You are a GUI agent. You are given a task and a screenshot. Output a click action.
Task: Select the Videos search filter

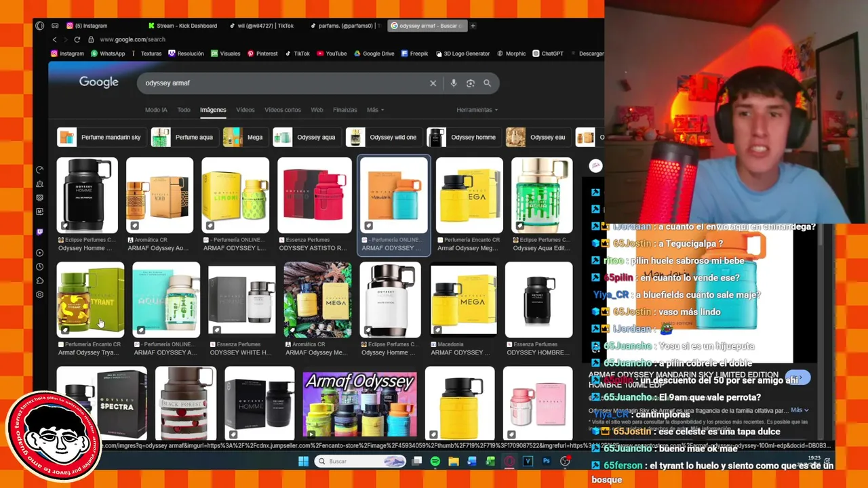(245, 110)
